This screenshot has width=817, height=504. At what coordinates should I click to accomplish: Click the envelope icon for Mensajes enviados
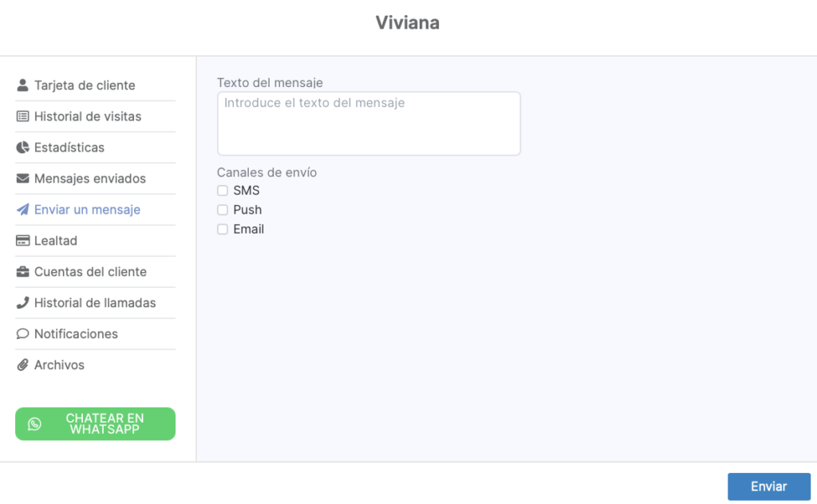pyautogui.click(x=23, y=179)
